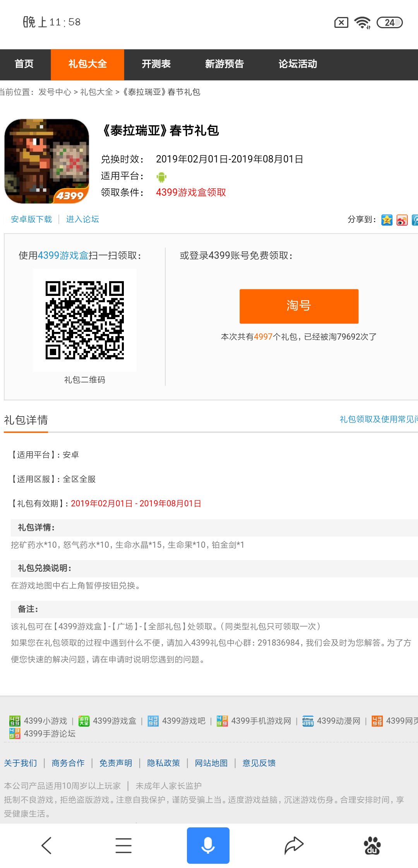Tap the 未成年人家长监护 footer link
This screenshot has height=868, width=418.
pyautogui.click(x=168, y=786)
